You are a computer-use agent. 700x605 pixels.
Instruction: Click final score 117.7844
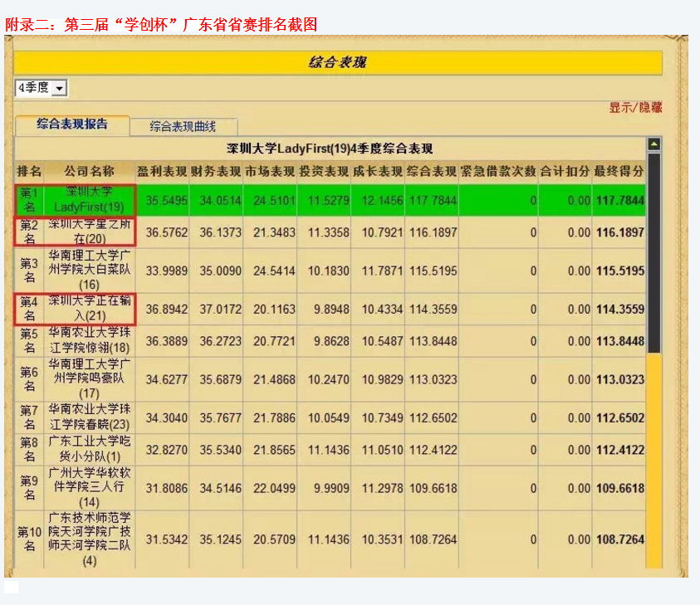pyautogui.click(x=620, y=200)
